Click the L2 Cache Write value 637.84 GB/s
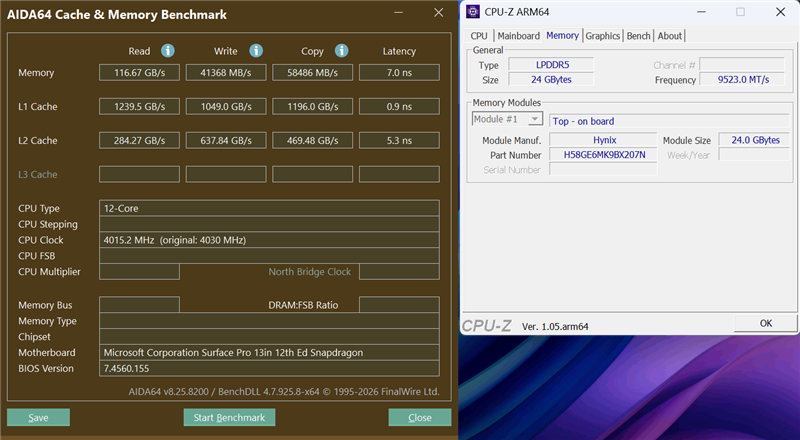The height and width of the screenshot is (440, 800). (226, 140)
